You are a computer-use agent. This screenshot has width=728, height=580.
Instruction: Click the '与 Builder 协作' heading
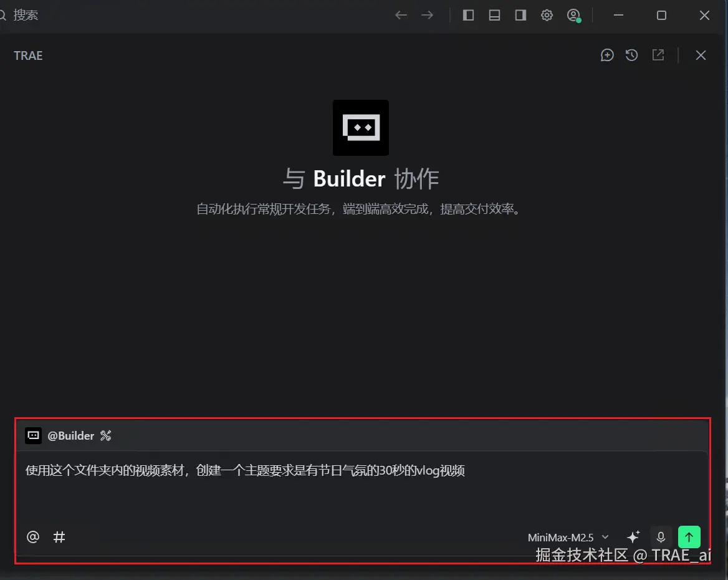361,179
